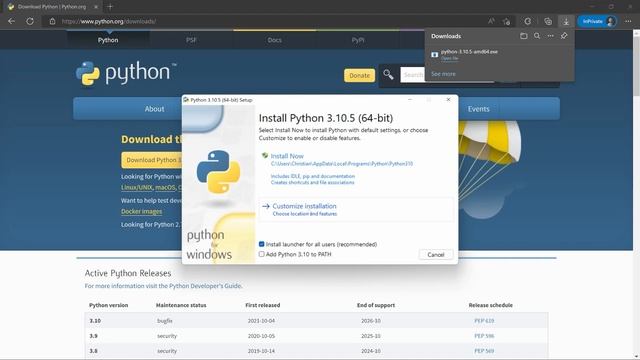This screenshot has height=360, width=640.
Task: Click the 2021-10-04 first released cell
Action: [x=261, y=321]
